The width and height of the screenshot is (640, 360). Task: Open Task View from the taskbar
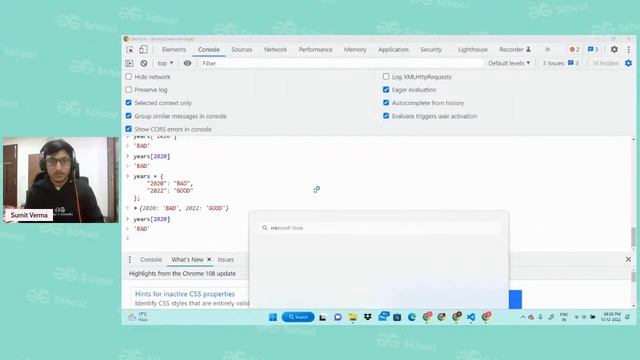(322, 317)
